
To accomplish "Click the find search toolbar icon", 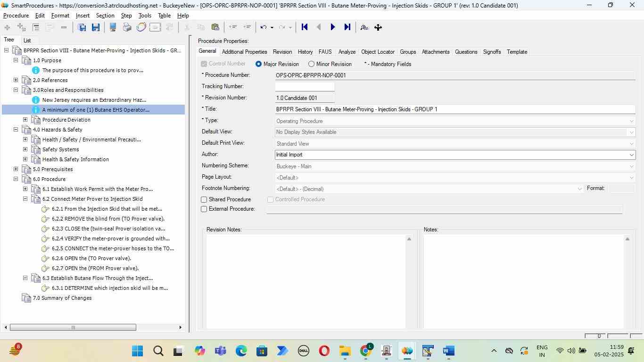I will click(364, 27).
